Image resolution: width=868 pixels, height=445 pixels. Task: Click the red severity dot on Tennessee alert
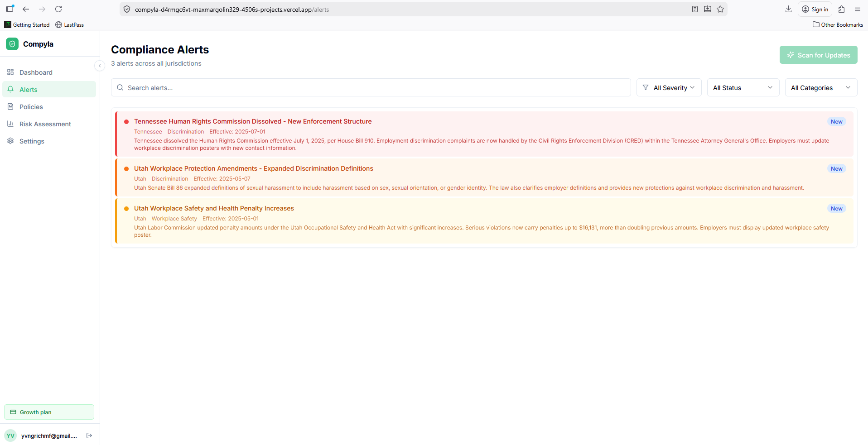pos(126,121)
